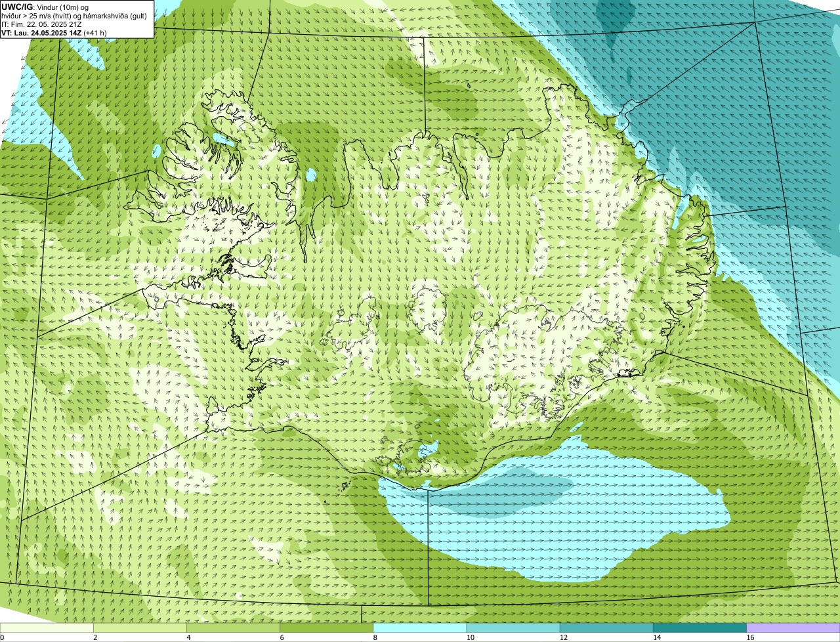Click the legend scale label '2'
The height and width of the screenshot is (642, 840).
95,637
